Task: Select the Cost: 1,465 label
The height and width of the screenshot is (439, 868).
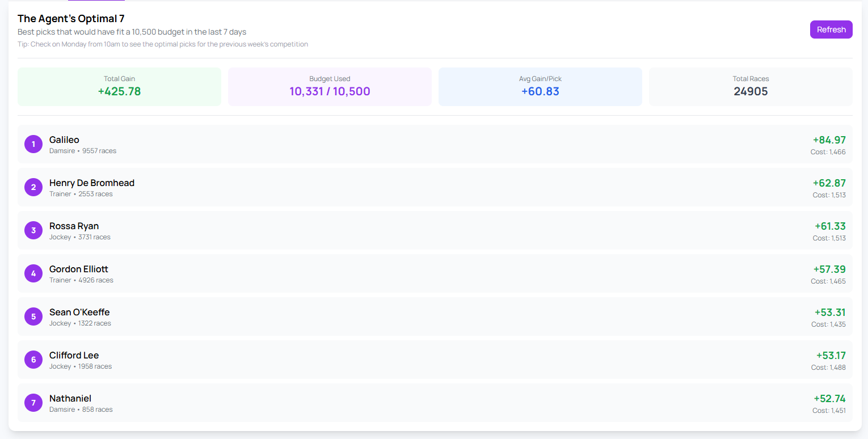Action: (x=828, y=281)
